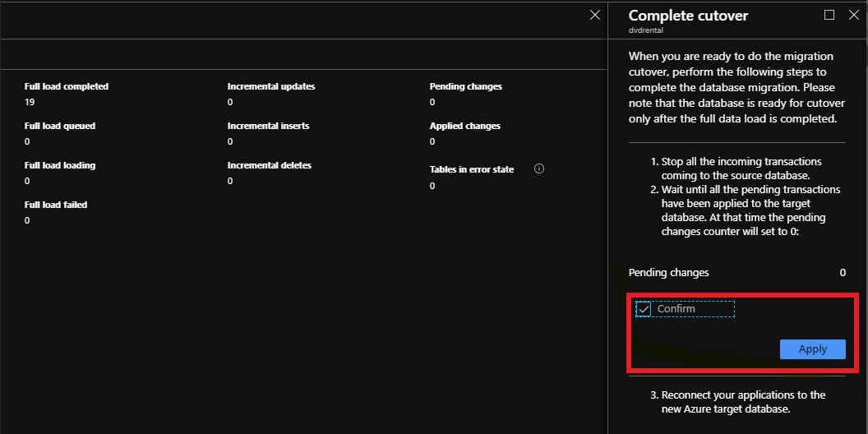This screenshot has width=868, height=434.
Task: Click the Full load loading statistic
Action: point(60,165)
